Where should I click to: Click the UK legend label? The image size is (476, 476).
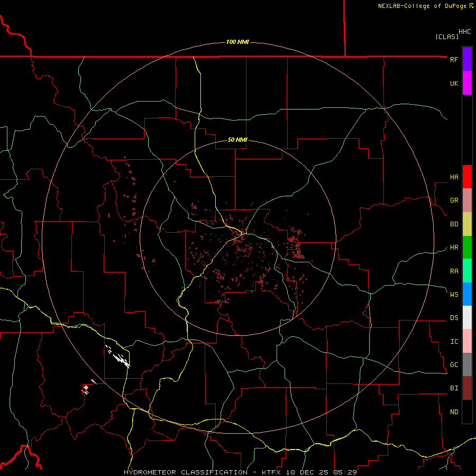pos(454,83)
